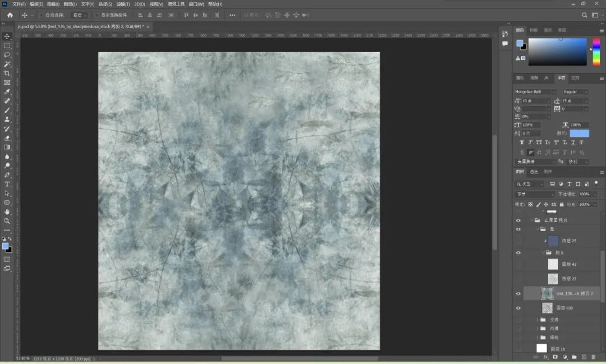Open the search icon at top right

point(584,15)
